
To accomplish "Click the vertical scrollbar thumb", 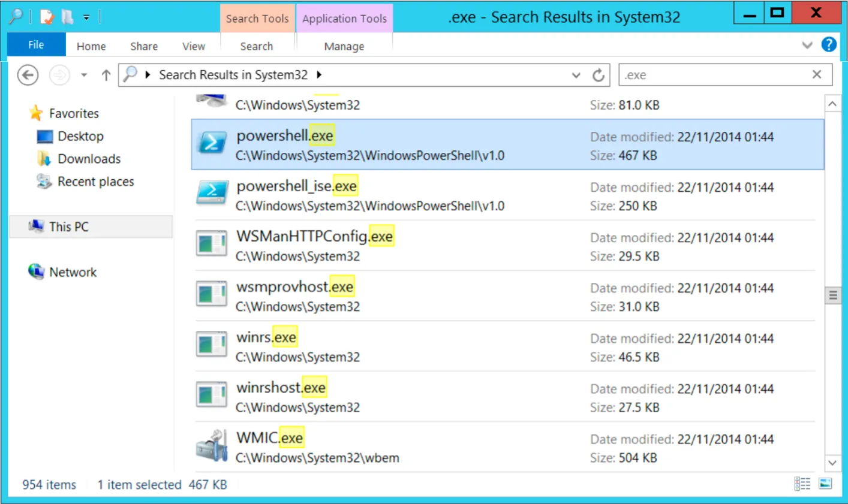I will pyautogui.click(x=832, y=295).
